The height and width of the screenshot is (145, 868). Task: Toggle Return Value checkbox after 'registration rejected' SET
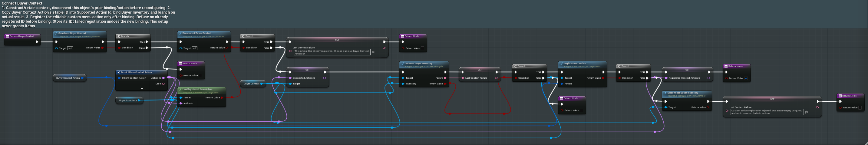(860, 107)
